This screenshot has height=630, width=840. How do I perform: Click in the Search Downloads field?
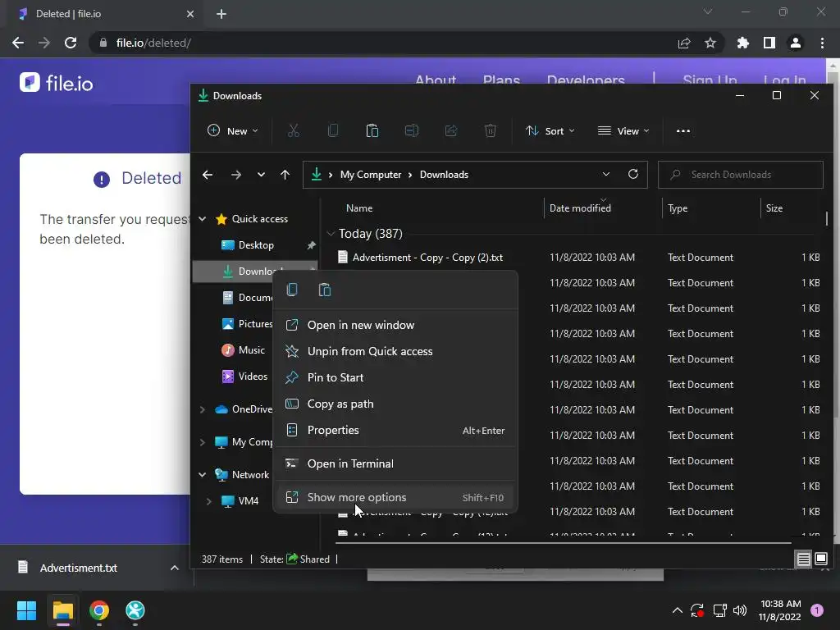click(741, 175)
